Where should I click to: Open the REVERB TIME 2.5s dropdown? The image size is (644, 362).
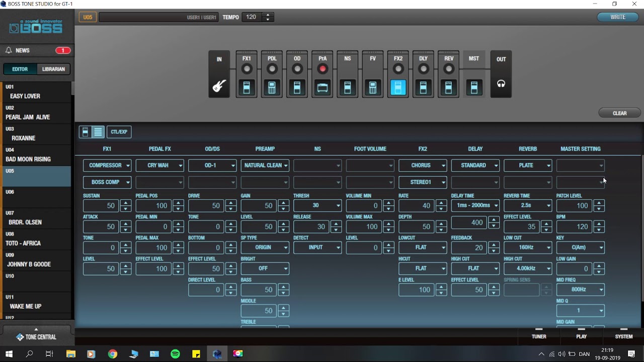(528, 206)
